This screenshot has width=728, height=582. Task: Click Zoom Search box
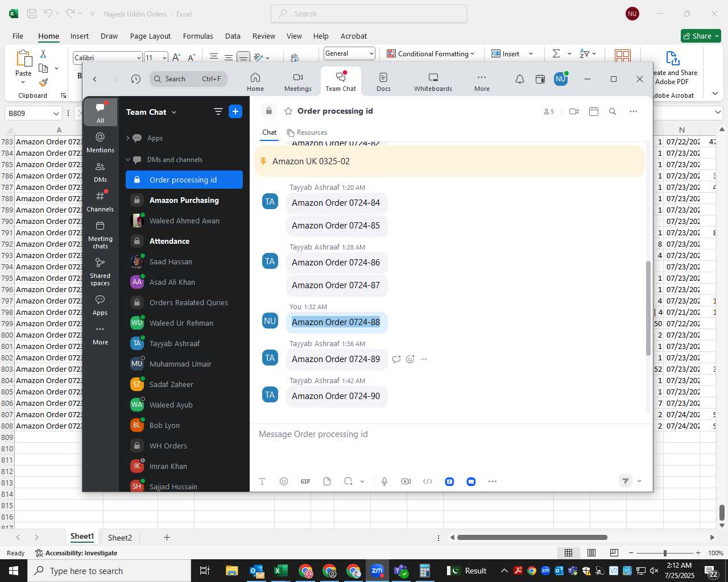[x=188, y=79]
